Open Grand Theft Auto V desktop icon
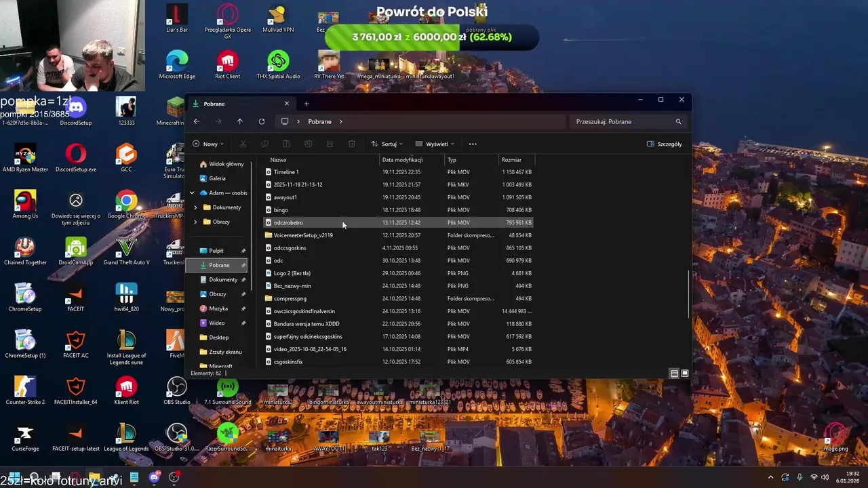The image size is (868, 488). coord(126,251)
